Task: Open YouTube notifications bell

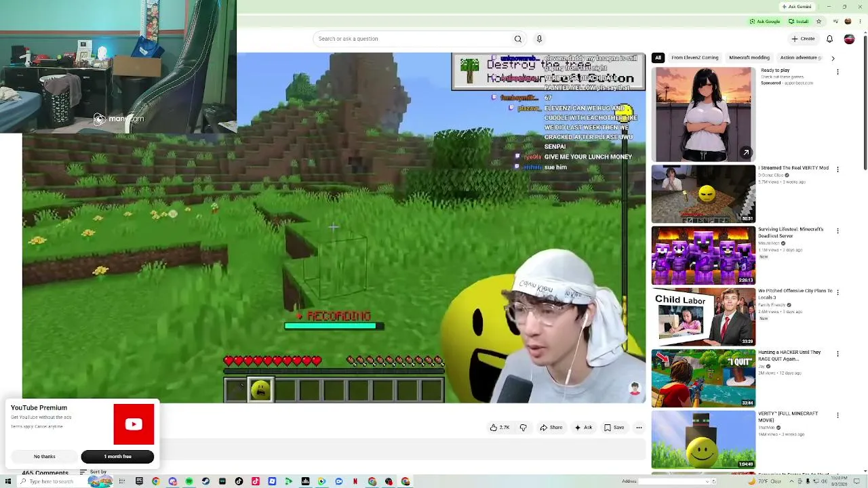Action: 829,39
